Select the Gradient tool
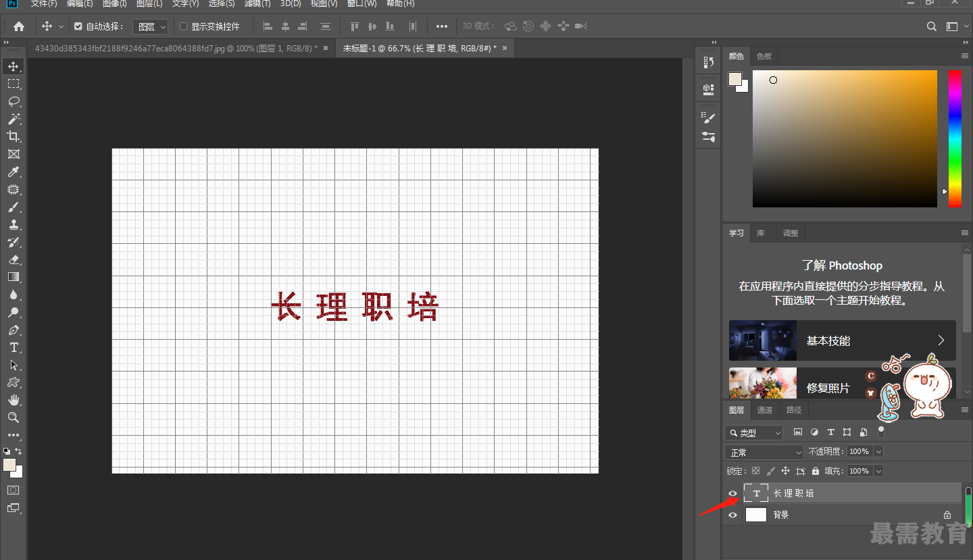 tap(14, 277)
